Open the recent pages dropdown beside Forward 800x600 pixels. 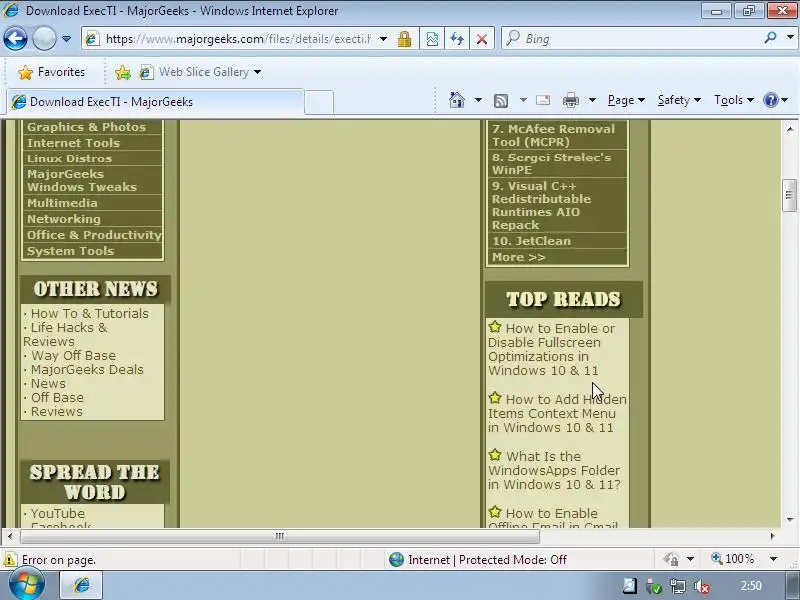66,39
